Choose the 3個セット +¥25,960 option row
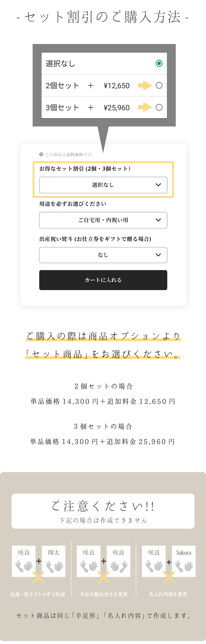This screenshot has width=206, height=644. click(x=88, y=108)
